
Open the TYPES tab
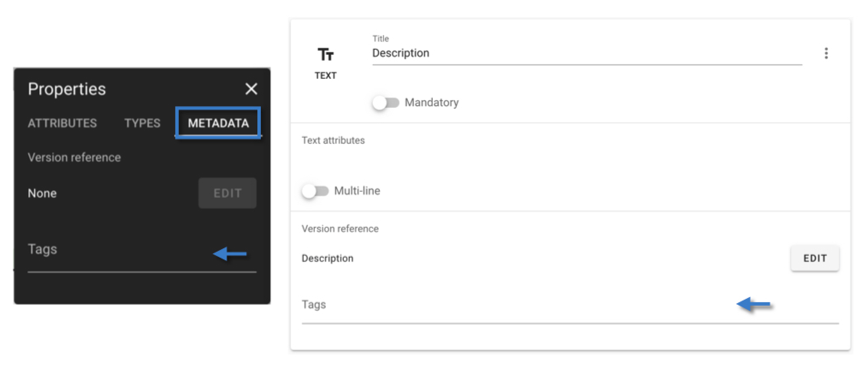[x=142, y=123]
